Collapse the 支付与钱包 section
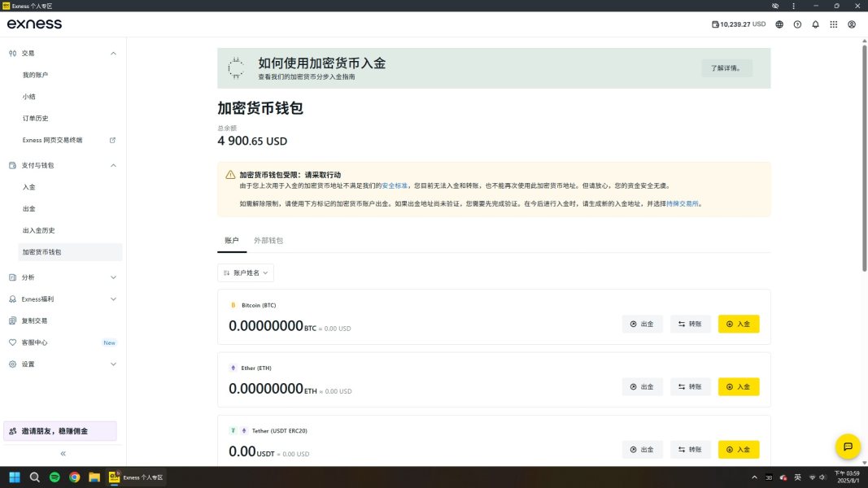Screen dimensions: 868x488 click(113, 165)
